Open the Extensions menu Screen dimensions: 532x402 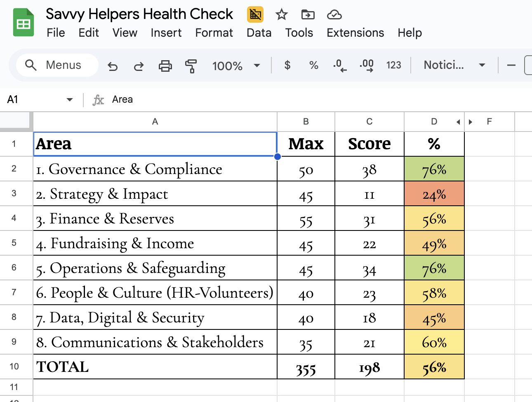tap(355, 33)
